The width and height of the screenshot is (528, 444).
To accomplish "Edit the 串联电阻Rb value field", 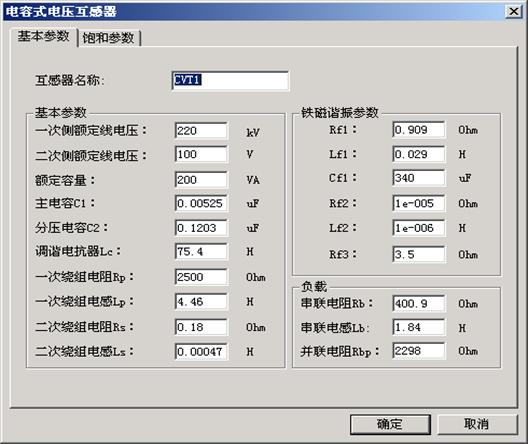I will click(419, 304).
